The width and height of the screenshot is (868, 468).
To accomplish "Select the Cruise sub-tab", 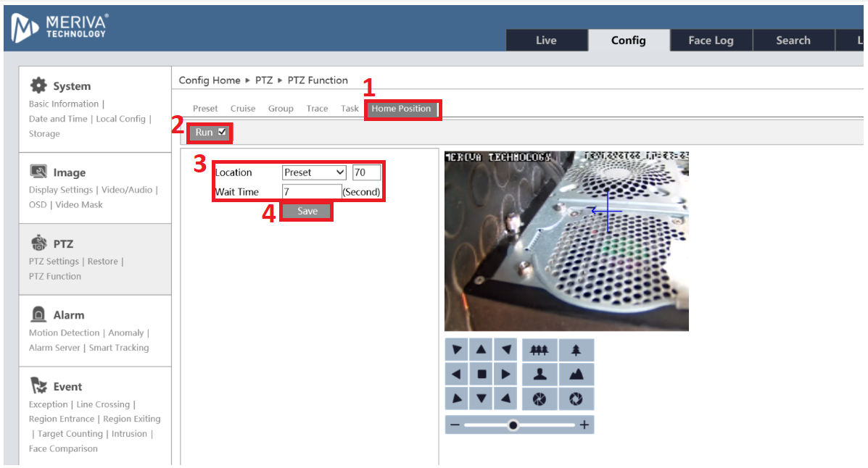I will point(243,109).
